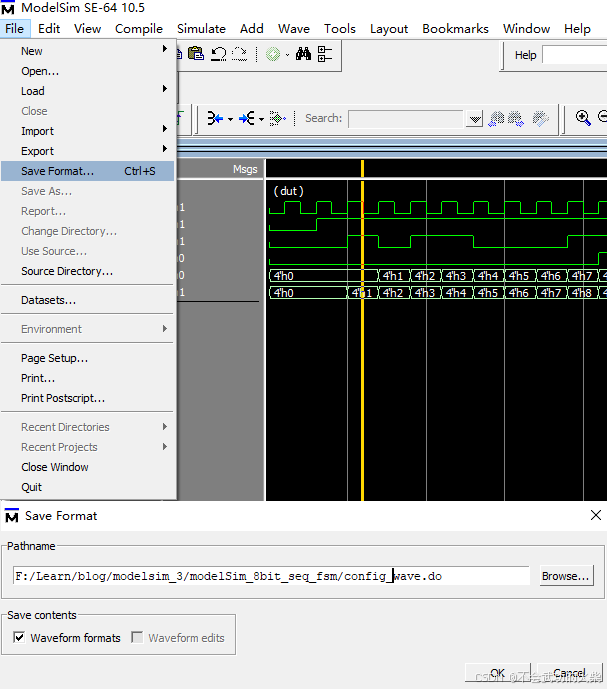Close the Save Format dialog
The width and height of the screenshot is (607, 689).
(x=596, y=515)
